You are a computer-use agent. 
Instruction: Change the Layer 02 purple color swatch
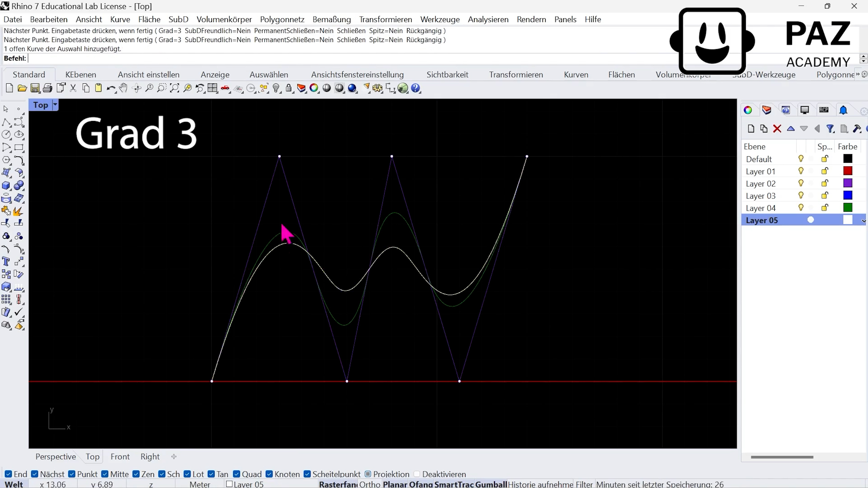[848, 183]
